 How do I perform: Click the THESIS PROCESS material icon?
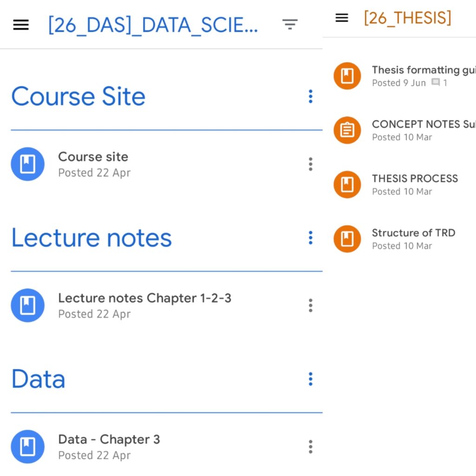point(347,185)
